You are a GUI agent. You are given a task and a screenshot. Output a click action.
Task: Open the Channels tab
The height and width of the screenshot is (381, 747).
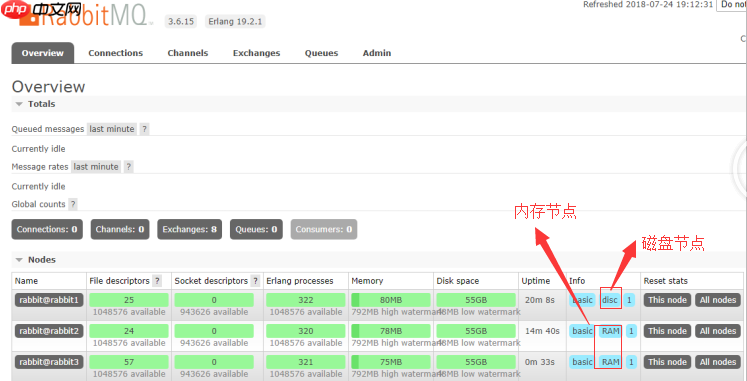tap(188, 53)
